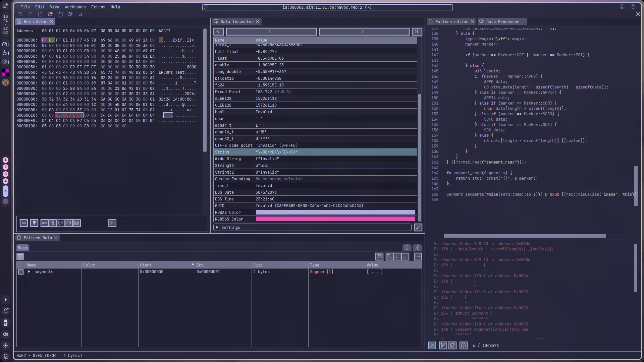Click the RGB565 Color pink swatch
This screenshot has width=644, height=362.
(x=335, y=219)
